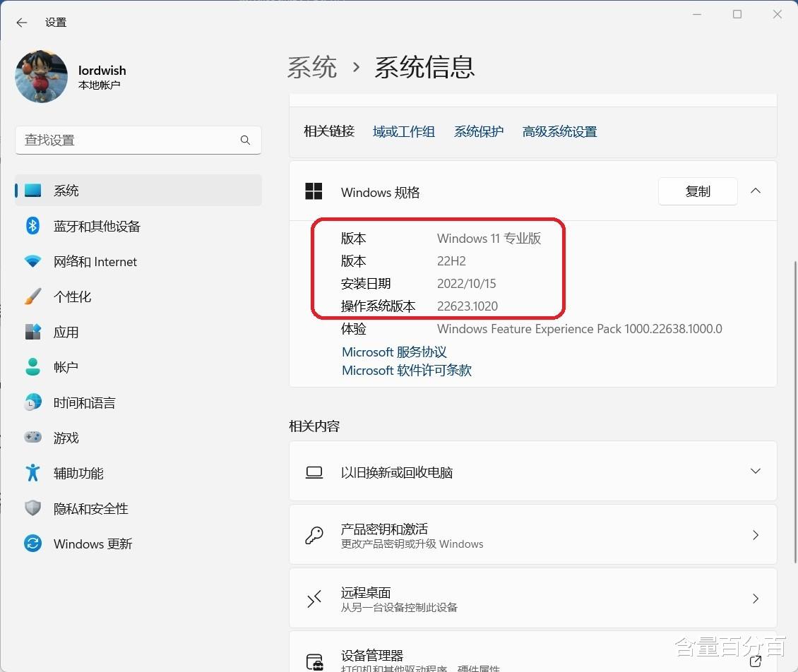Image resolution: width=798 pixels, height=672 pixels.
Task: Click the 时间和语言 clock globe icon
Action: coord(33,402)
